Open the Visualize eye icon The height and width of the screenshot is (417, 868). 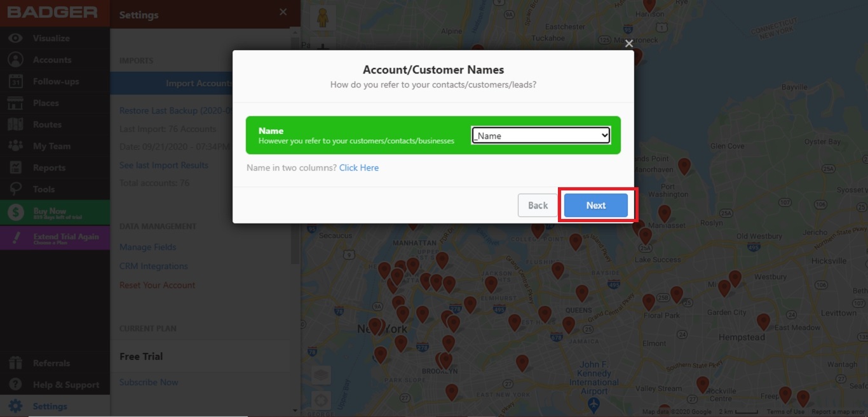(x=15, y=38)
